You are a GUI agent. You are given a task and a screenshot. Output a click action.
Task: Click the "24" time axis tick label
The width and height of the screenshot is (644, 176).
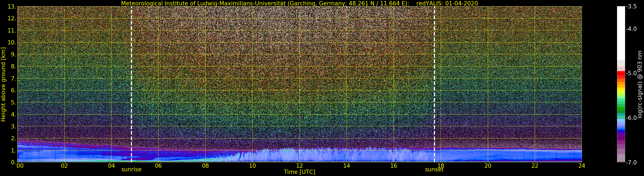point(582,166)
